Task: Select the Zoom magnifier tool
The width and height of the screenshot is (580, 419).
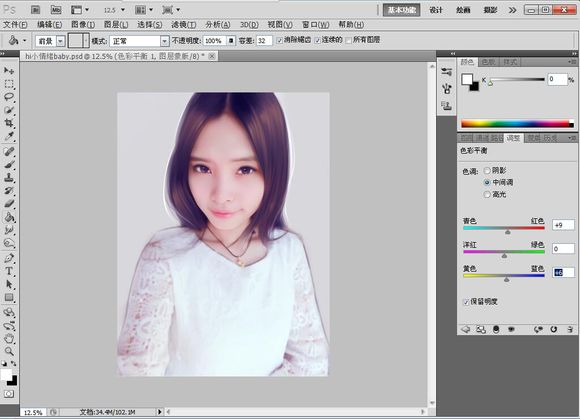Action: pyautogui.click(x=9, y=351)
